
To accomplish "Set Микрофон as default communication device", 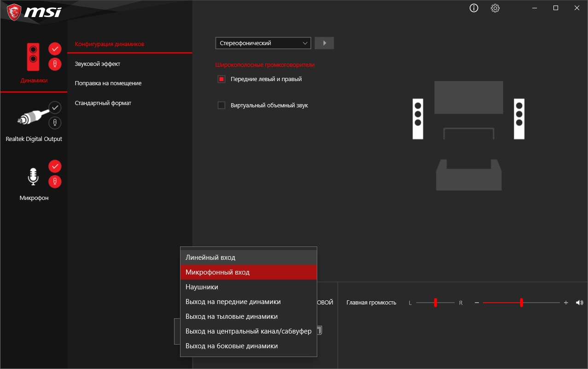I will (x=55, y=182).
